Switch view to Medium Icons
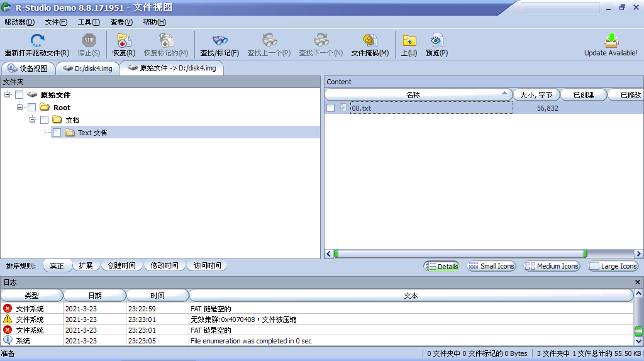Viewport: 644px width, 361px height. [x=552, y=266]
